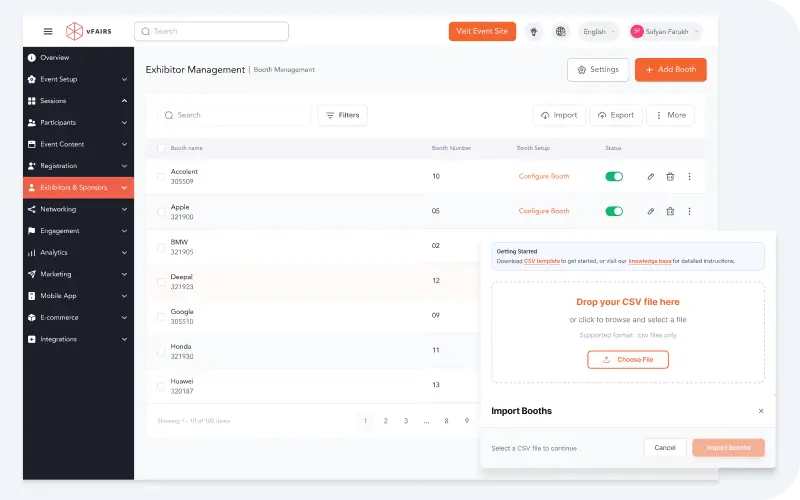Open Accolent row three-dot menu
This screenshot has width=800, height=500.
689,177
